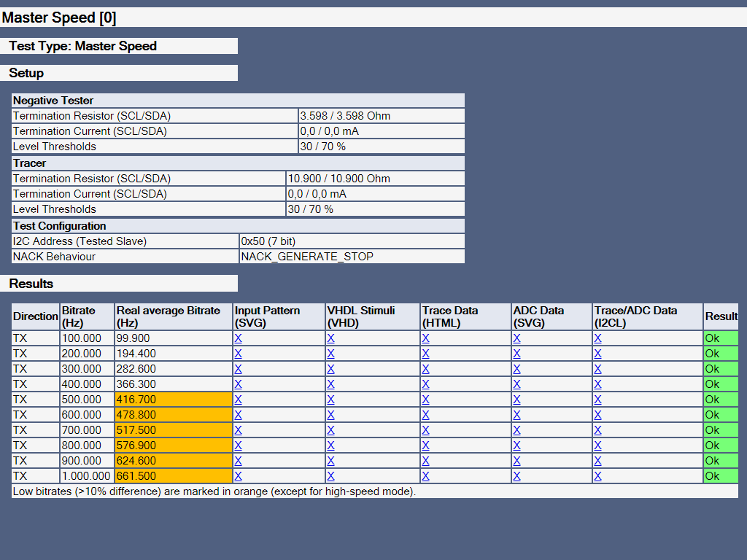Select the Setup section heading
The image size is (747, 560).
coord(26,73)
